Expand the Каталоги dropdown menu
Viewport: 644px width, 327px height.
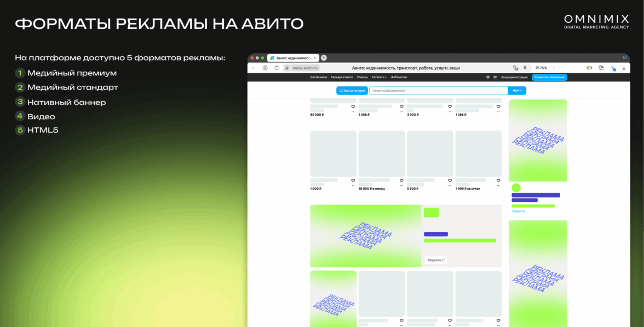379,77
